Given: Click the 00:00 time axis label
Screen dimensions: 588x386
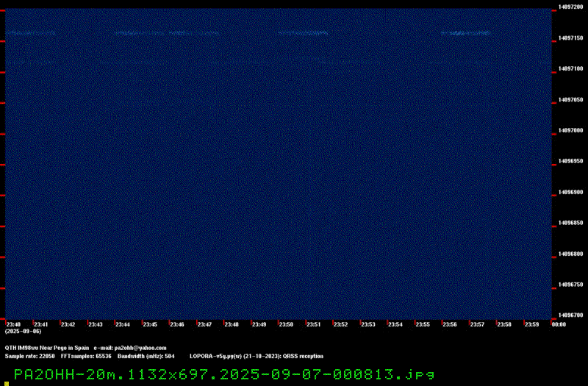Looking at the screenshot, I should pyautogui.click(x=559, y=324).
